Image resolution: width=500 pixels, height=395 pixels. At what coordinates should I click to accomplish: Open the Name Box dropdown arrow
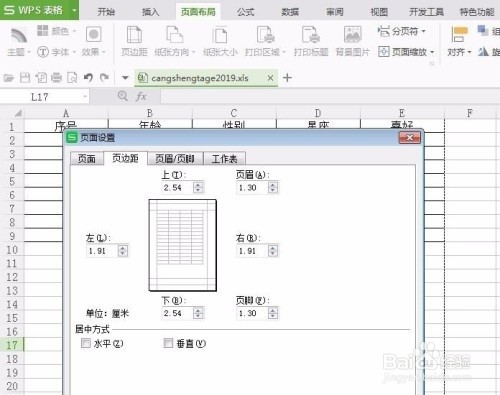click(x=85, y=97)
